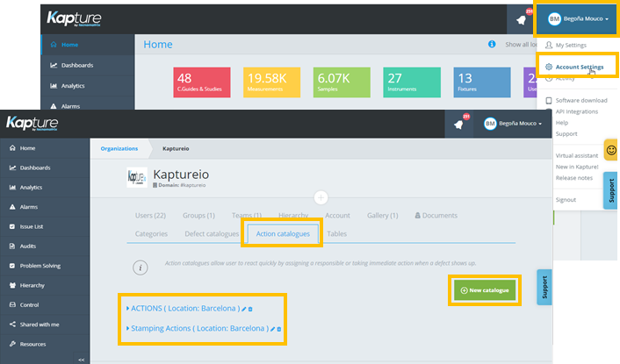Select Release notes in the user menu
The width and height of the screenshot is (620, 364).
[x=574, y=178]
